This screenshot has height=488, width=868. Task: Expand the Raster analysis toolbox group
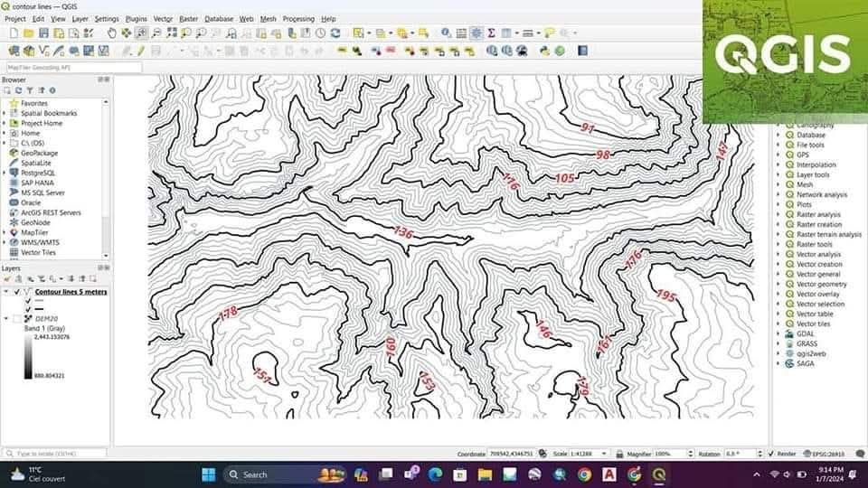click(x=778, y=215)
